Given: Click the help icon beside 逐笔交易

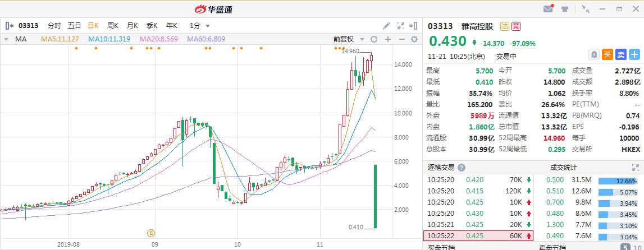Looking at the screenshot, I should click(462, 168).
